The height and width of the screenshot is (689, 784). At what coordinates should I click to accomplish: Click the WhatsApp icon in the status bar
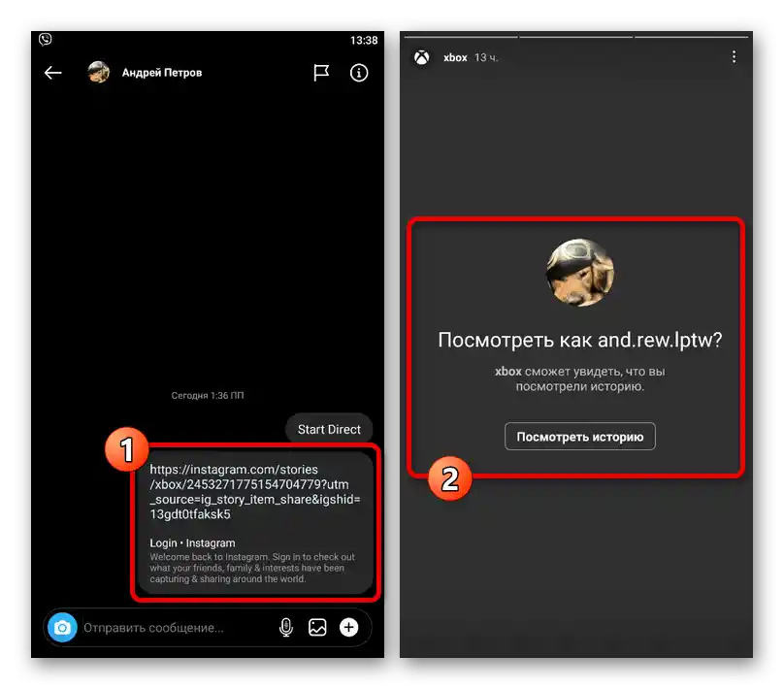pos(45,39)
